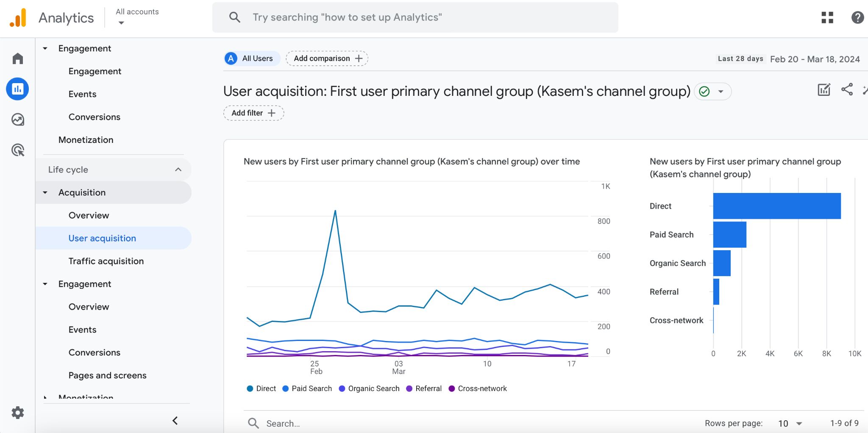The image size is (868, 433).
Task: Add a comparison to the report
Action: tap(326, 58)
